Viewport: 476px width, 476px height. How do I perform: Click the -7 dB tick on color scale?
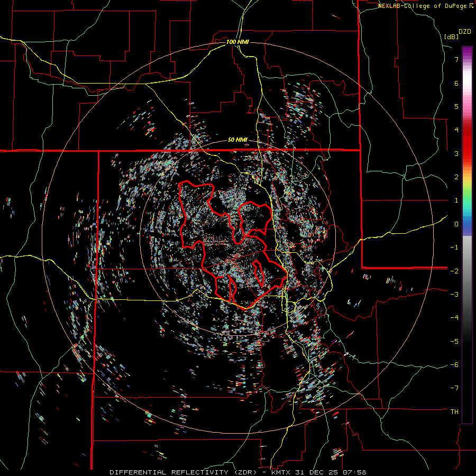point(454,388)
